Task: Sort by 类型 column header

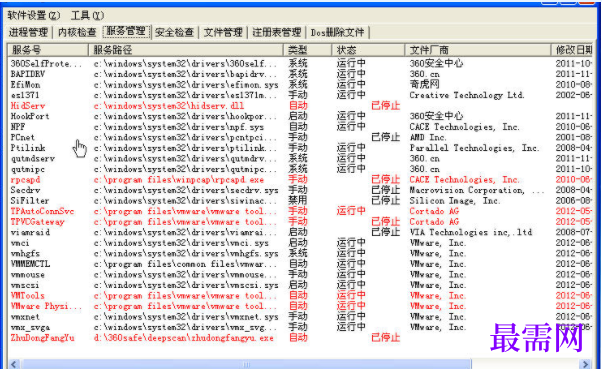Action: pyautogui.click(x=308, y=50)
